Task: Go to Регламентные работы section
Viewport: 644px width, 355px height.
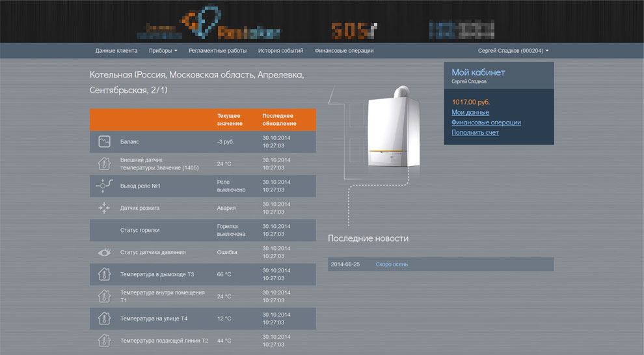Action: 217,51
